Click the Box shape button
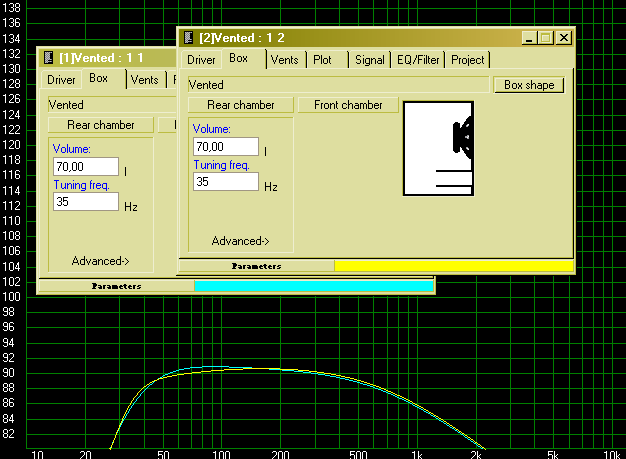 coord(529,85)
